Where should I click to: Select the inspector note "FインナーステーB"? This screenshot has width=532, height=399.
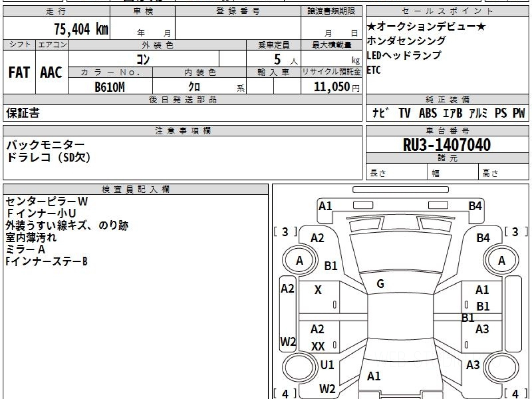pos(47,261)
